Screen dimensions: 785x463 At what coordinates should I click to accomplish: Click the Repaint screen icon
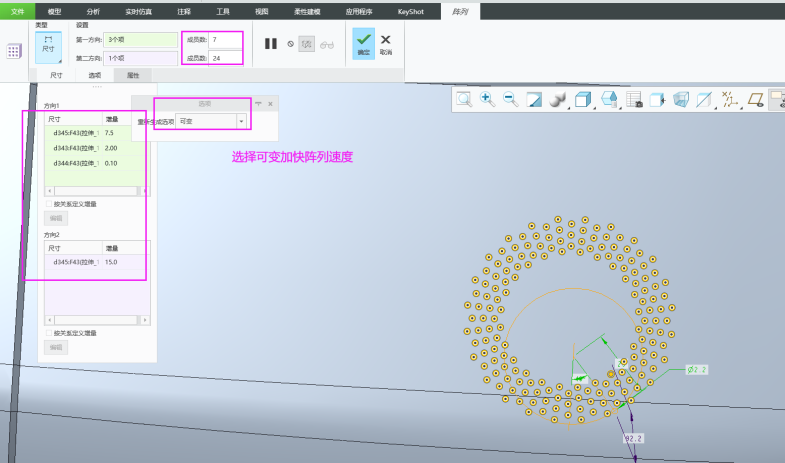click(x=534, y=99)
